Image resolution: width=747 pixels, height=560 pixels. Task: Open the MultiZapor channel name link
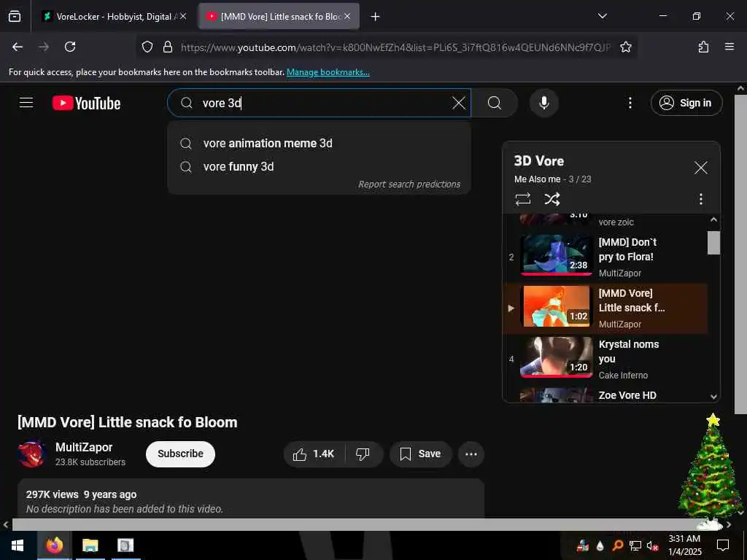pos(84,447)
